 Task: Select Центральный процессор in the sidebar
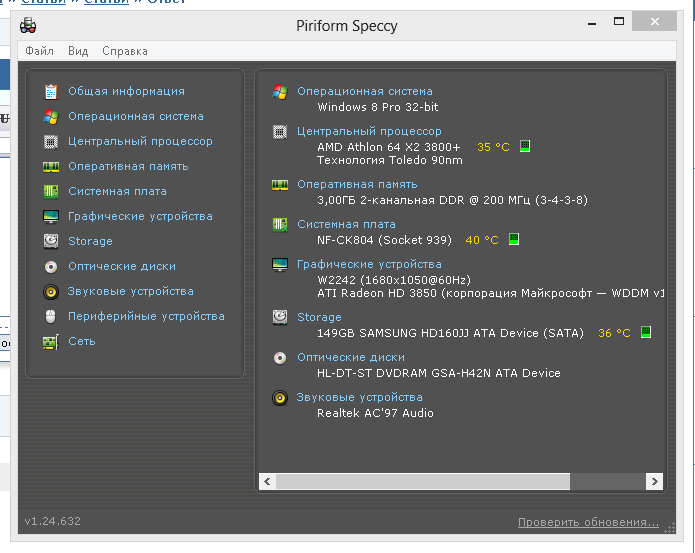(140, 141)
